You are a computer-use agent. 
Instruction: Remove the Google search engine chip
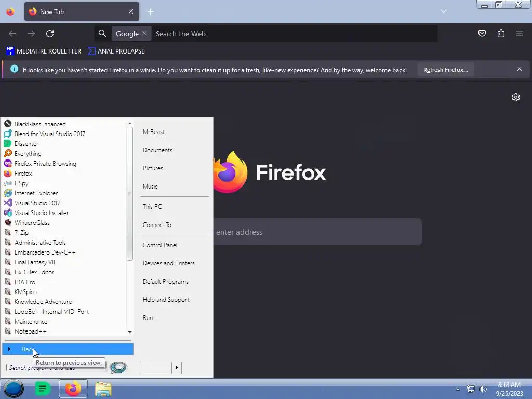tap(144, 33)
